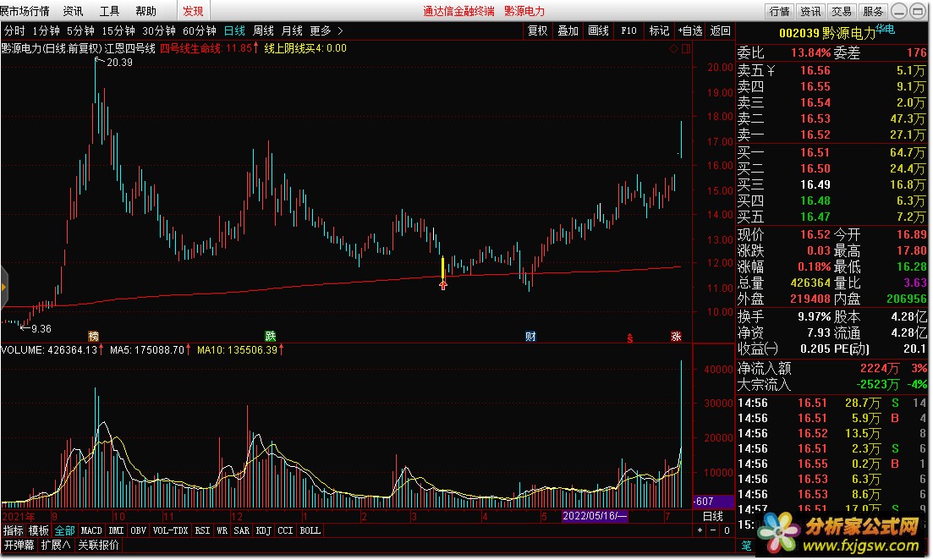Switch indicator to SAR

tap(242, 530)
